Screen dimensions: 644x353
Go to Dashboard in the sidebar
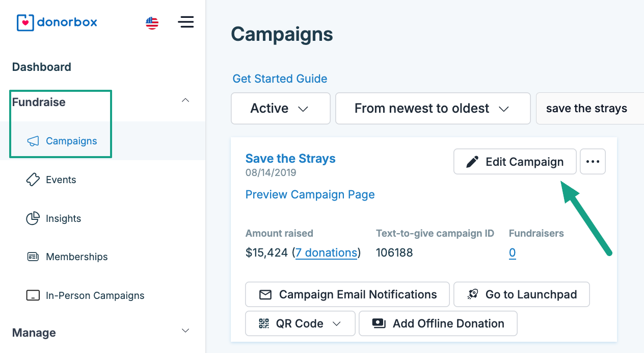point(42,67)
